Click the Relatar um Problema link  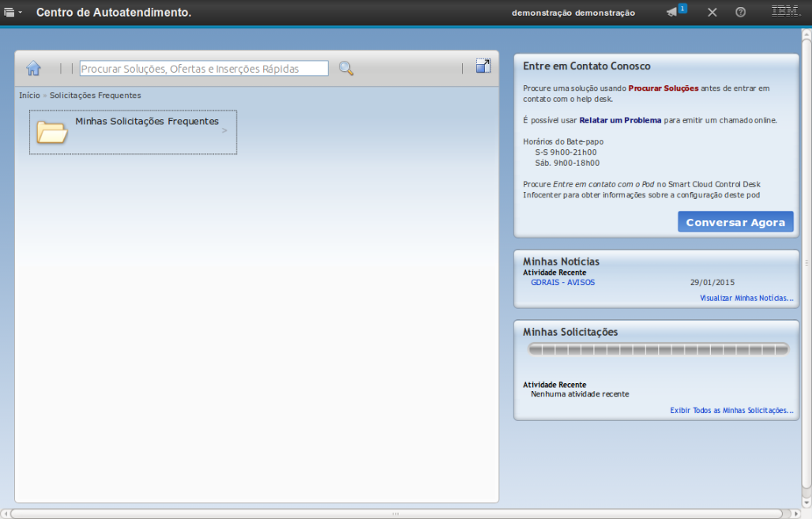(x=620, y=120)
